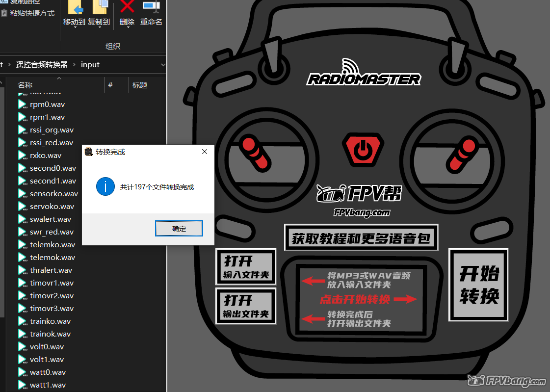The height and width of the screenshot is (392, 550).
Task: Click the red power button on the radio
Action: pyautogui.click(x=363, y=150)
